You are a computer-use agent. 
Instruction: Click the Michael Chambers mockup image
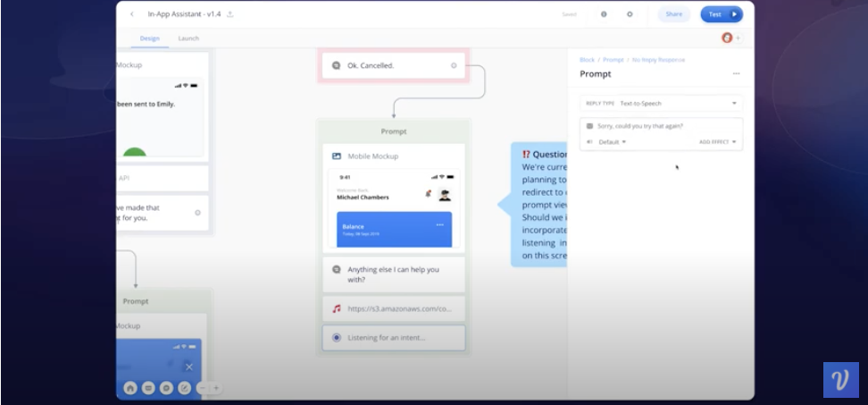(x=394, y=208)
